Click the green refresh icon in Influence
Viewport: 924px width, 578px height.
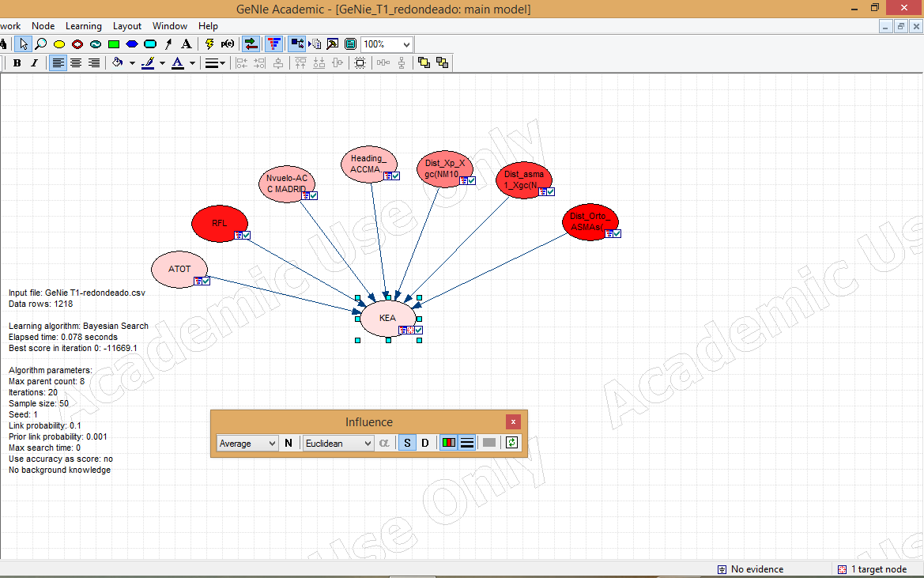(x=511, y=443)
